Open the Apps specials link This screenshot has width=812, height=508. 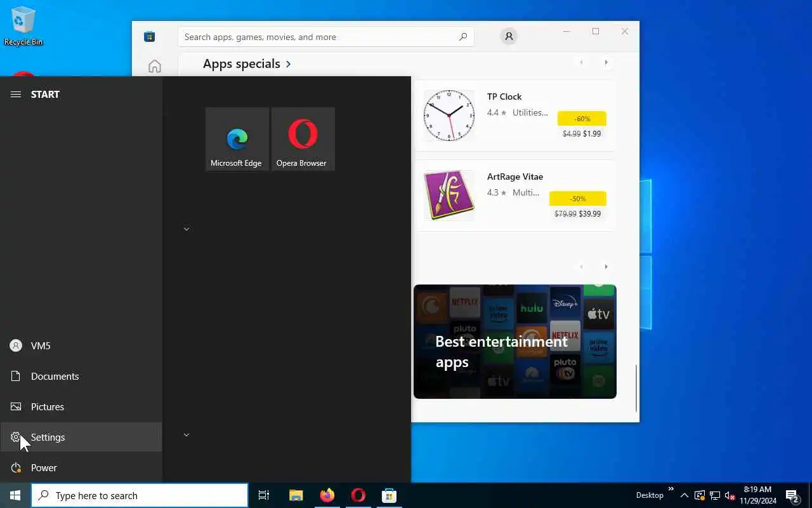(x=247, y=63)
